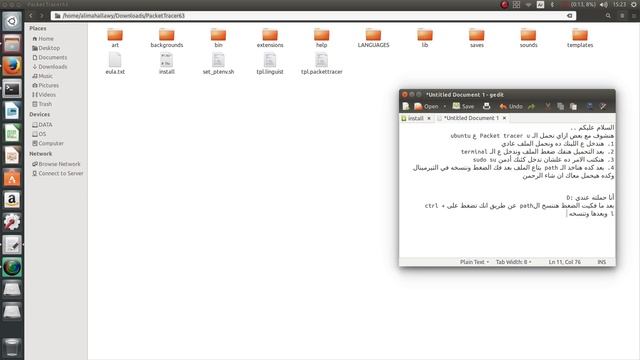Open search in the file manager
The width and height of the screenshot is (640, 360).
pyautogui.click(x=608, y=16)
